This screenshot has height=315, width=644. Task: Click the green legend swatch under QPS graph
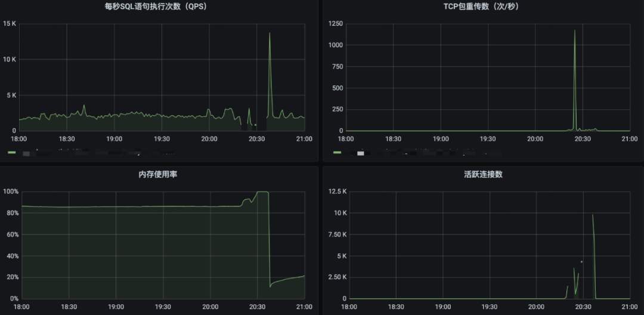pyautogui.click(x=12, y=152)
